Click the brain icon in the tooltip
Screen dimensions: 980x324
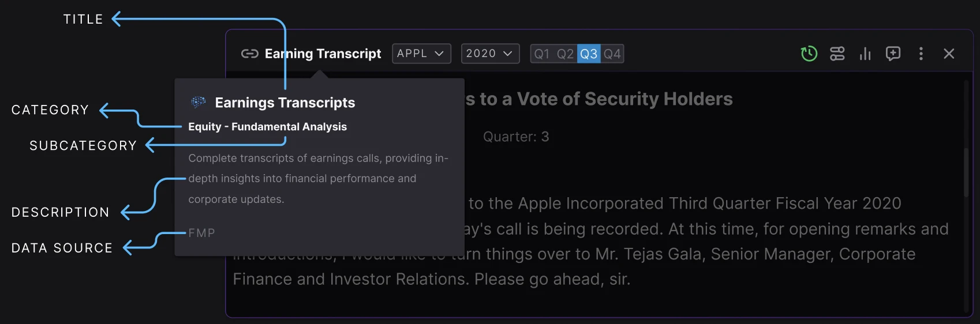(199, 103)
